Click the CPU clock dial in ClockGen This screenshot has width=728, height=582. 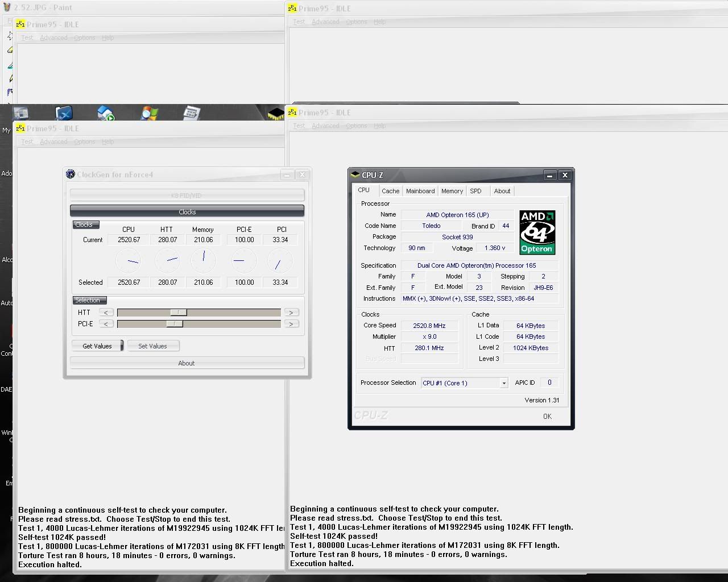pos(129,261)
